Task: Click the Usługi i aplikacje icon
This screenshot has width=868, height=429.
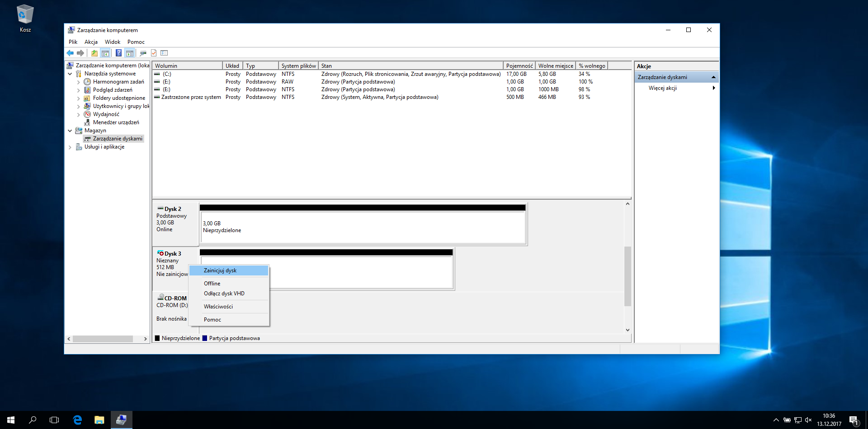Action: point(79,147)
